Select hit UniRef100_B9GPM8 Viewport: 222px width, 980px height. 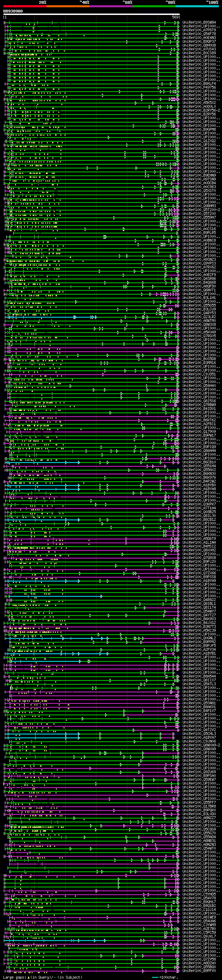pos(199,129)
